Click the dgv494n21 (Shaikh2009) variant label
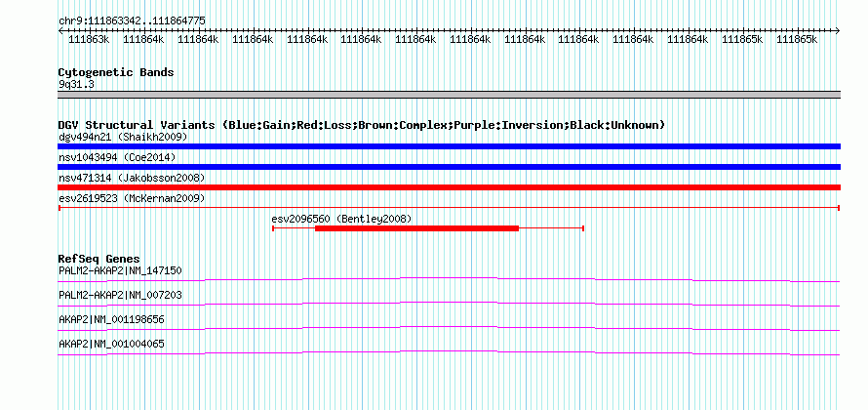 coord(123,137)
